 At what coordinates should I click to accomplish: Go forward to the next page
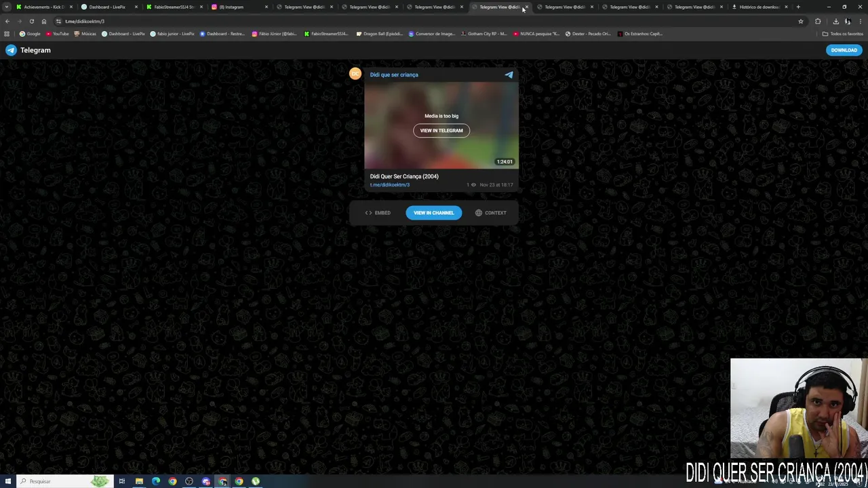pyautogui.click(x=19, y=21)
